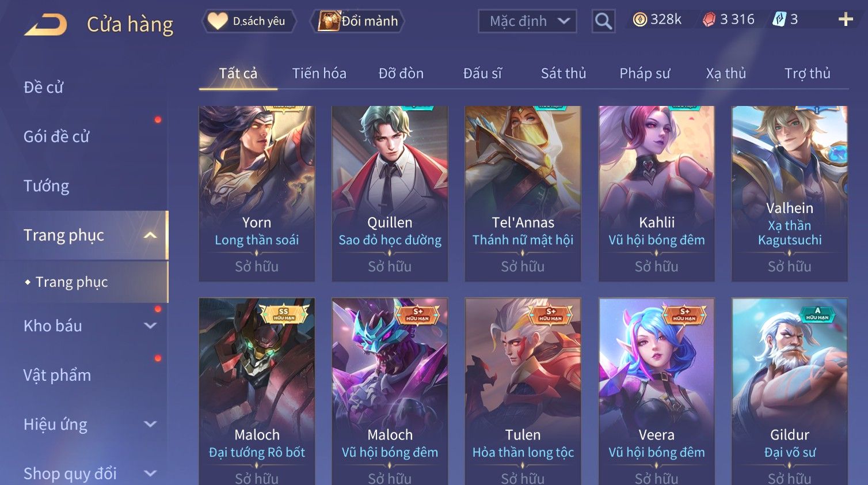Viewport: 868px width, 485px height.
Task: Select Yorn Long thần soái skin card
Action: pyautogui.click(x=257, y=194)
